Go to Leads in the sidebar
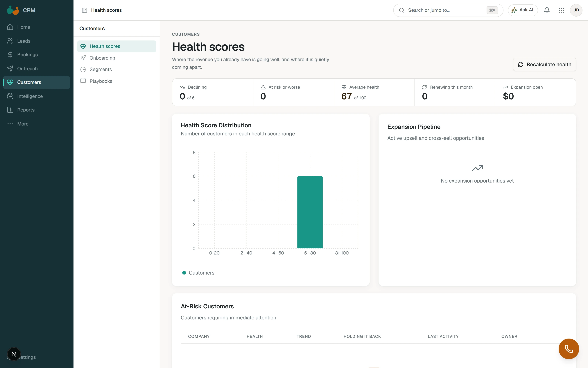The height and width of the screenshot is (368, 588). pos(36,41)
